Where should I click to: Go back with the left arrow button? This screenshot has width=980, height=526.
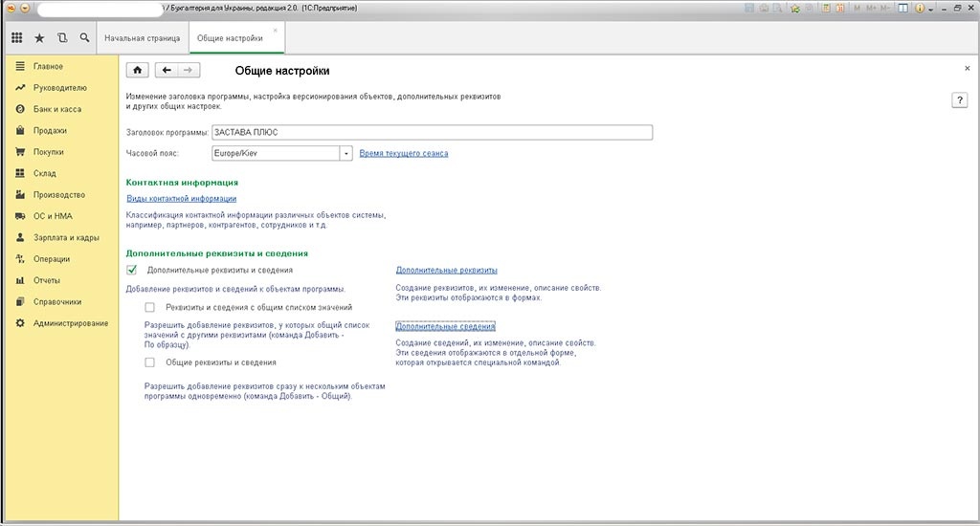tap(167, 70)
